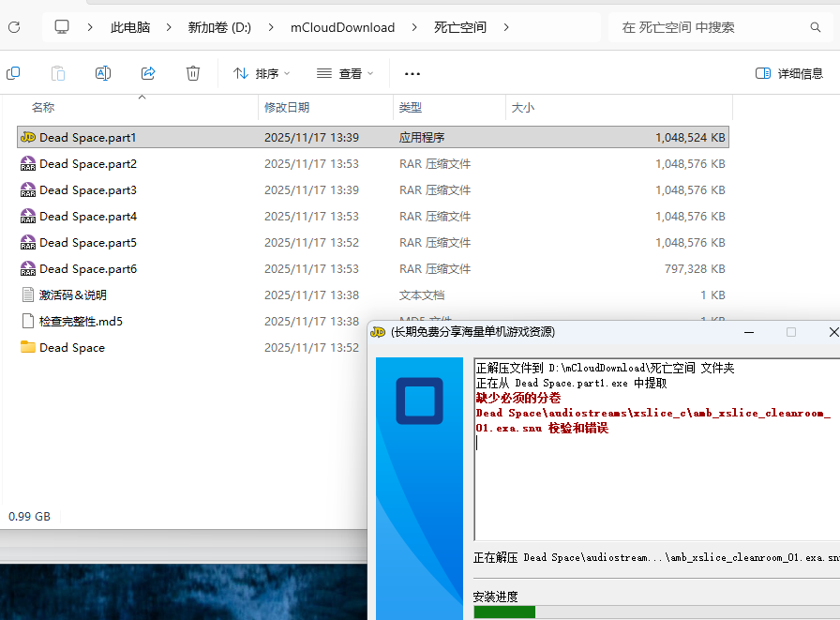Open the three-dots more options menu
Image resolution: width=840 pixels, height=620 pixels.
pos(412,73)
